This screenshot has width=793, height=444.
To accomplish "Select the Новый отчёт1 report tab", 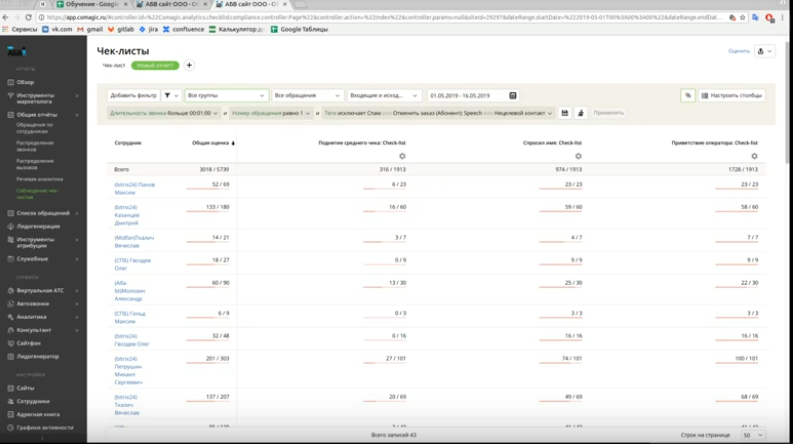I will point(155,65).
